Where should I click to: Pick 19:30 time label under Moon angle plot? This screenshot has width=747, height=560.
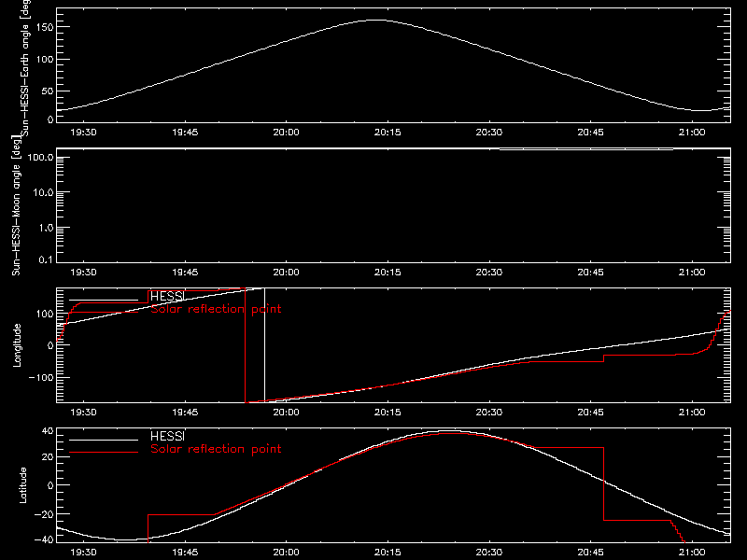[x=83, y=272]
